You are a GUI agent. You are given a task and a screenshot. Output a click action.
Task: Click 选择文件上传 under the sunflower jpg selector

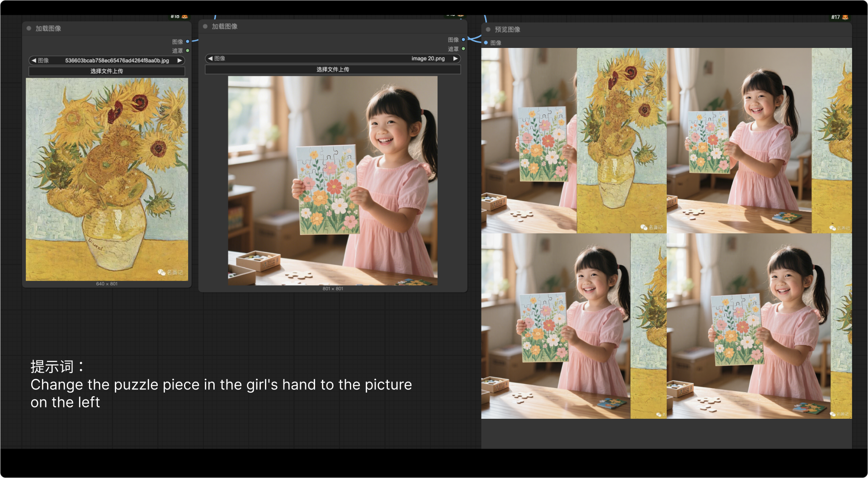click(x=107, y=71)
